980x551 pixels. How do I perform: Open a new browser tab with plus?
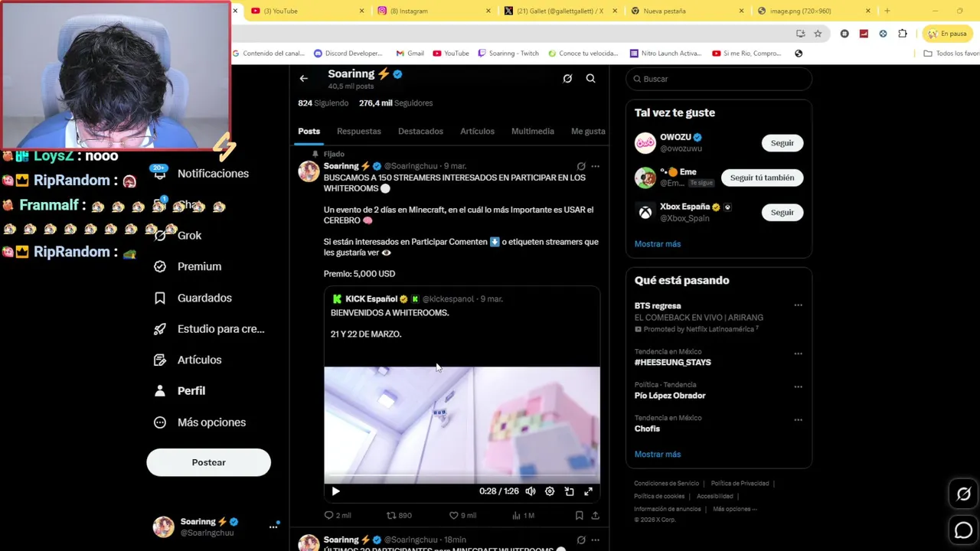(887, 11)
